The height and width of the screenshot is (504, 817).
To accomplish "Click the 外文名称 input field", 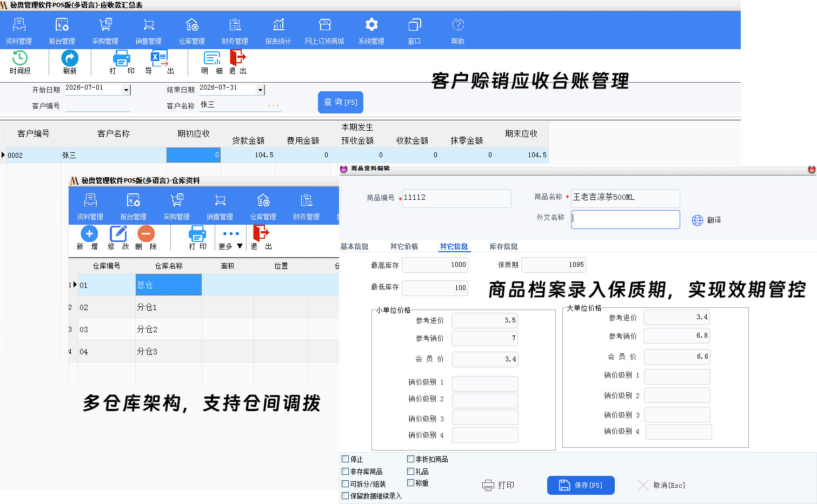I will click(626, 219).
